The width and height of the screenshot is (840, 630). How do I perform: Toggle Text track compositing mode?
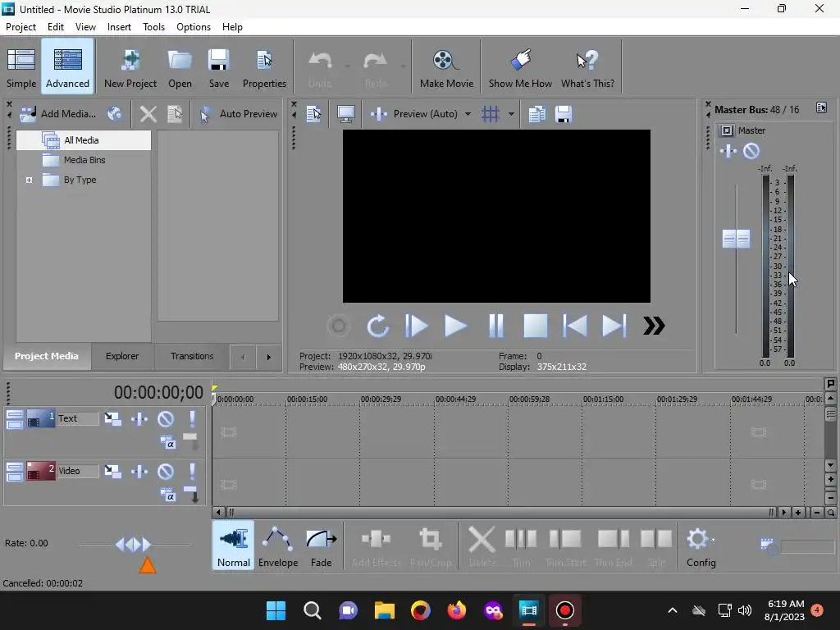(167, 442)
